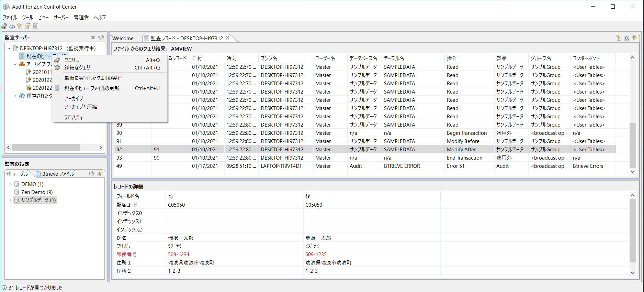Click the user settings gear toolbar icon
The width and height of the screenshot is (644, 292).
(12, 26)
